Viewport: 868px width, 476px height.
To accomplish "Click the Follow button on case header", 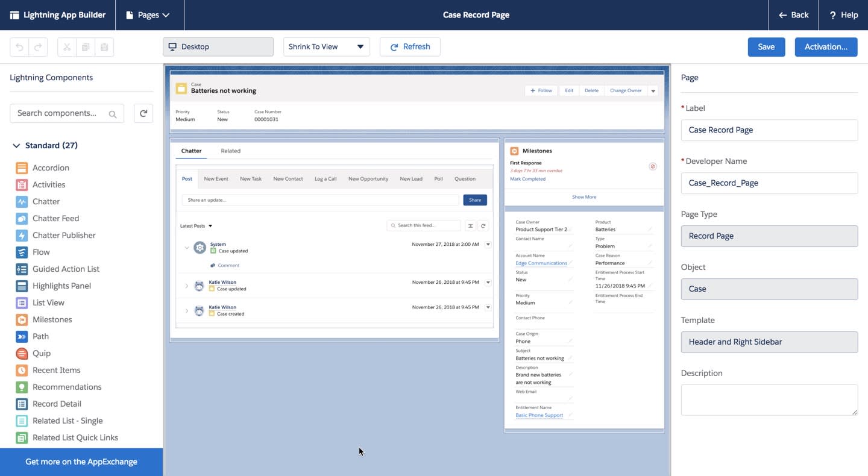I will point(541,91).
